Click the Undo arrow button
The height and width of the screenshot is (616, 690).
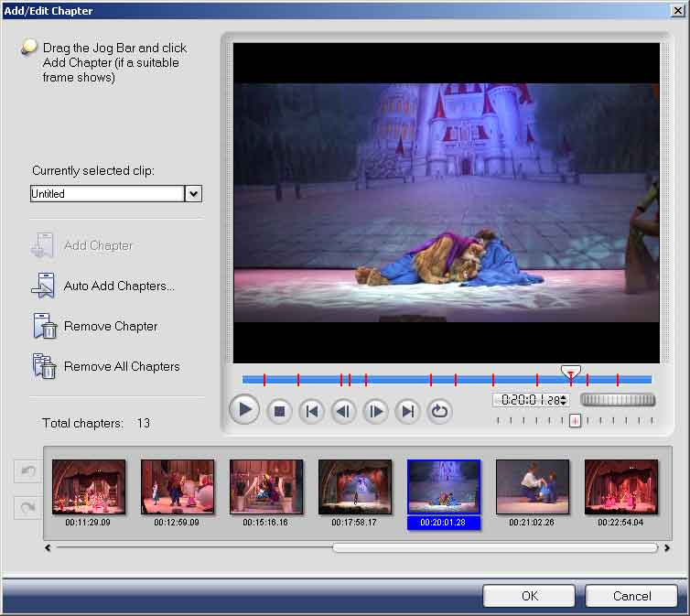click(x=27, y=471)
